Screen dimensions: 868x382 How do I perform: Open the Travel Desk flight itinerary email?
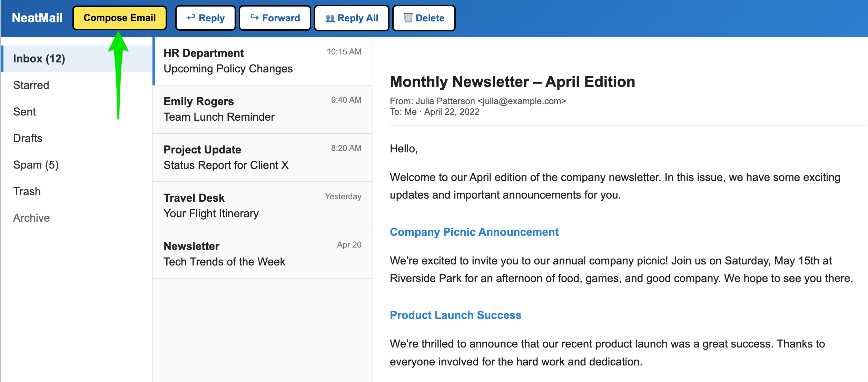click(x=262, y=206)
